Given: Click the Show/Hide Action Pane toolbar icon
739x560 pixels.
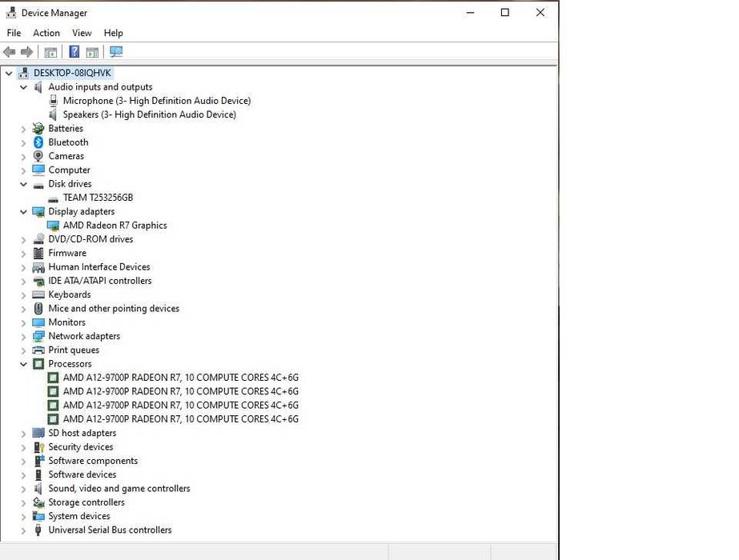Looking at the screenshot, I should tap(92, 52).
